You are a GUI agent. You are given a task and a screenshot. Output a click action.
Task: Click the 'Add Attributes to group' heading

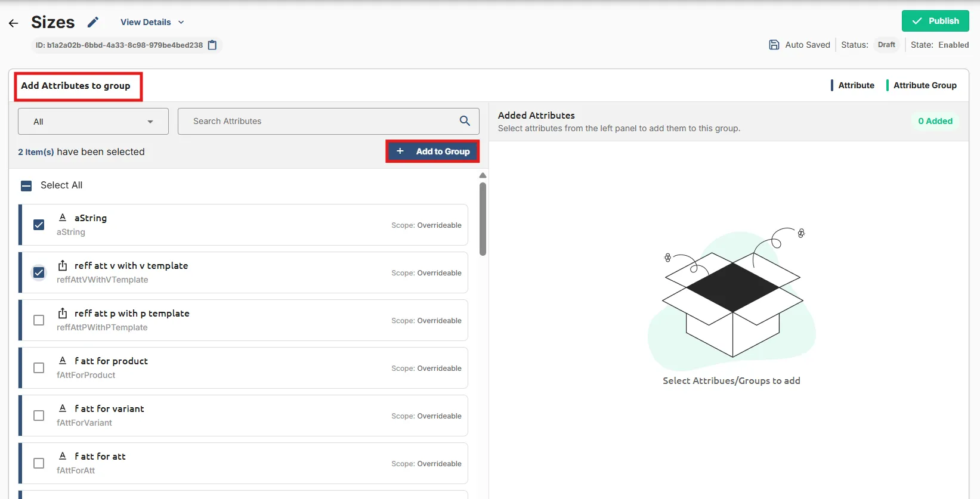(x=76, y=86)
